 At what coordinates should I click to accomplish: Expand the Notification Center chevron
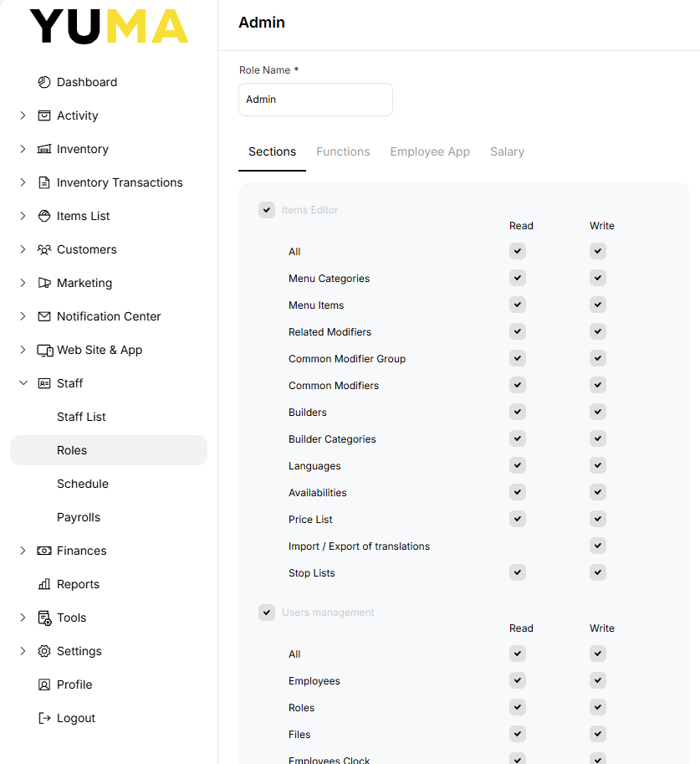pos(23,316)
